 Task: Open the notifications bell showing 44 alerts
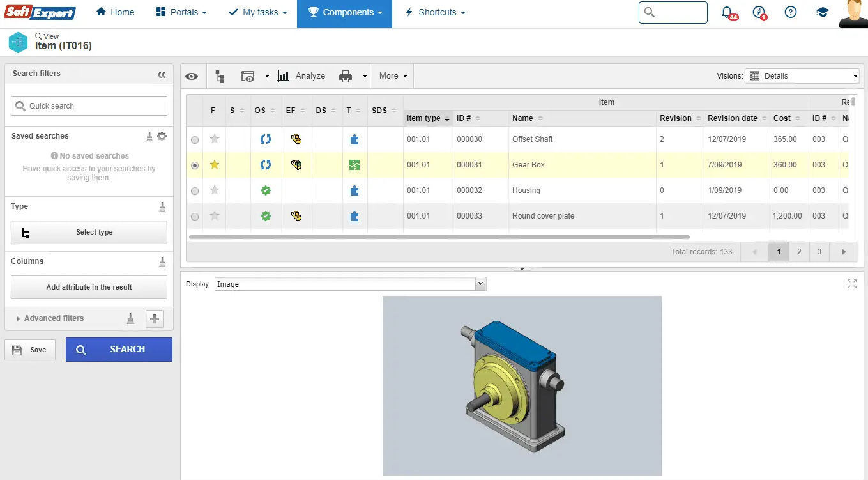point(727,12)
